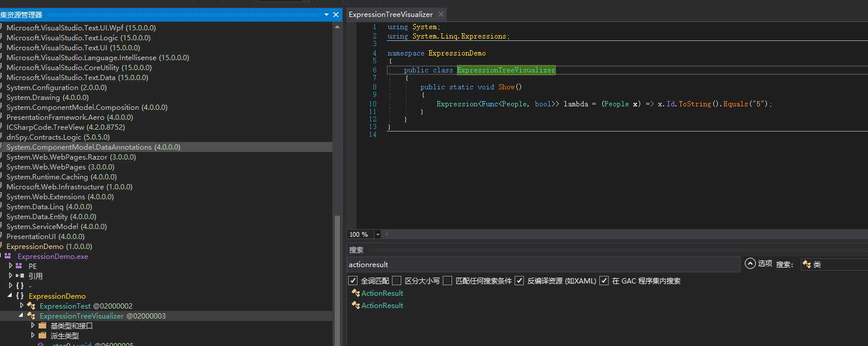Expand the PE node
The height and width of the screenshot is (346, 868).
tap(11, 266)
